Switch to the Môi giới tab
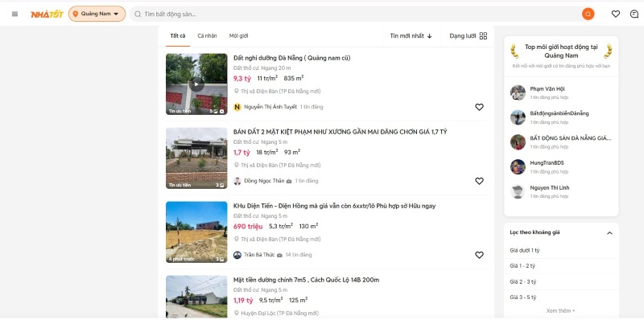Image resolution: width=644 pixels, height=320 pixels. coord(238,36)
